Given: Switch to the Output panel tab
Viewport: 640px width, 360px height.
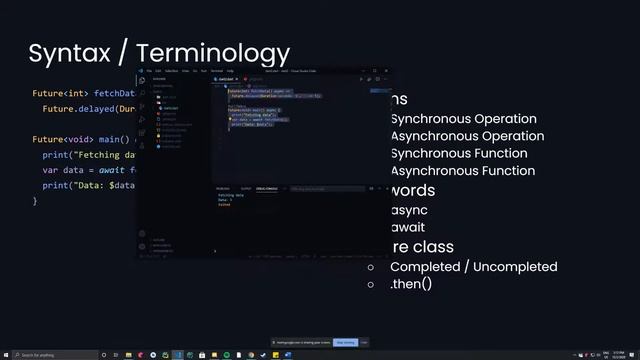Looking at the screenshot, I should pyautogui.click(x=246, y=189).
